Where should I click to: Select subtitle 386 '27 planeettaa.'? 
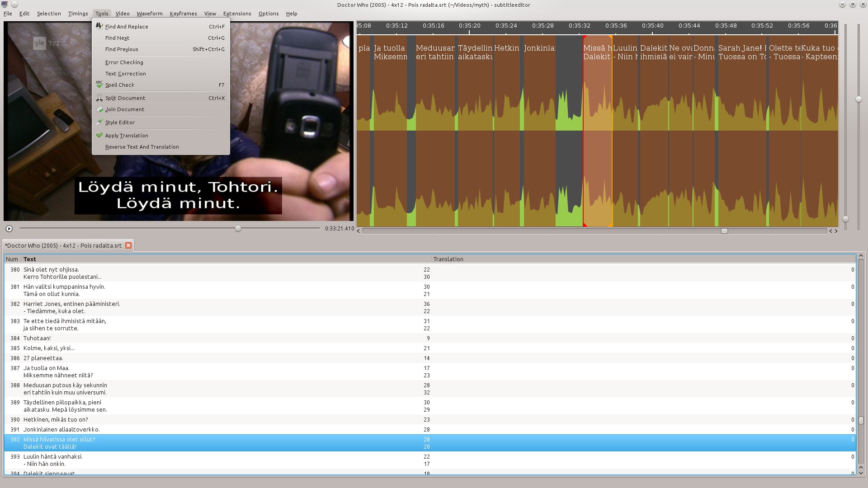pos(430,358)
